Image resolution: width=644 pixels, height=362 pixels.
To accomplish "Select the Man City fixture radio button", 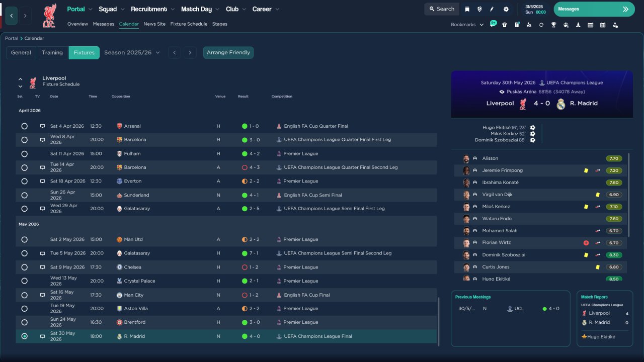I will click(x=25, y=295).
